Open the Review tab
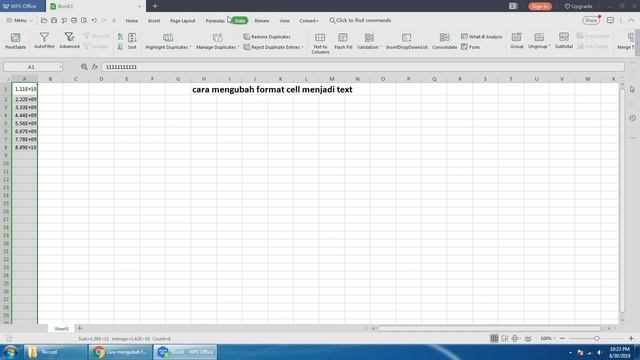The height and width of the screenshot is (360, 640). point(262,20)
